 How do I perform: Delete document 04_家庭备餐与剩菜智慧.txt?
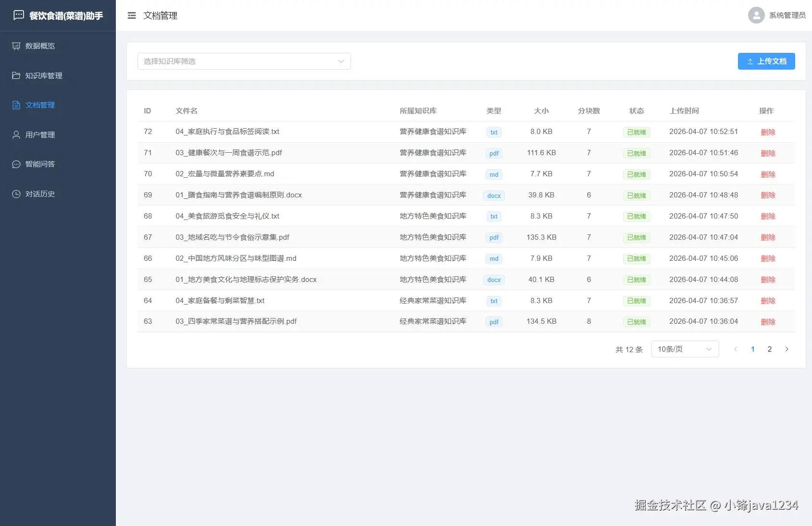[768, 301]
